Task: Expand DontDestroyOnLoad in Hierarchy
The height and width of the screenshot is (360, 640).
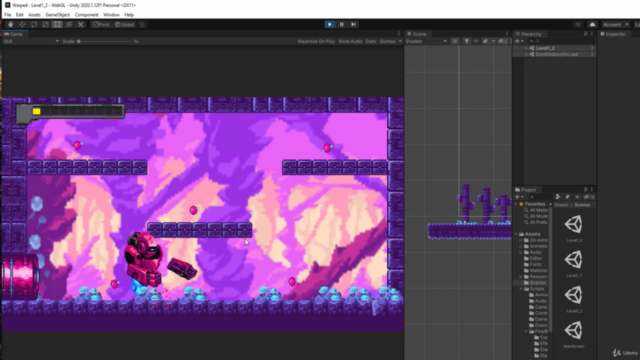Action: 527,54
